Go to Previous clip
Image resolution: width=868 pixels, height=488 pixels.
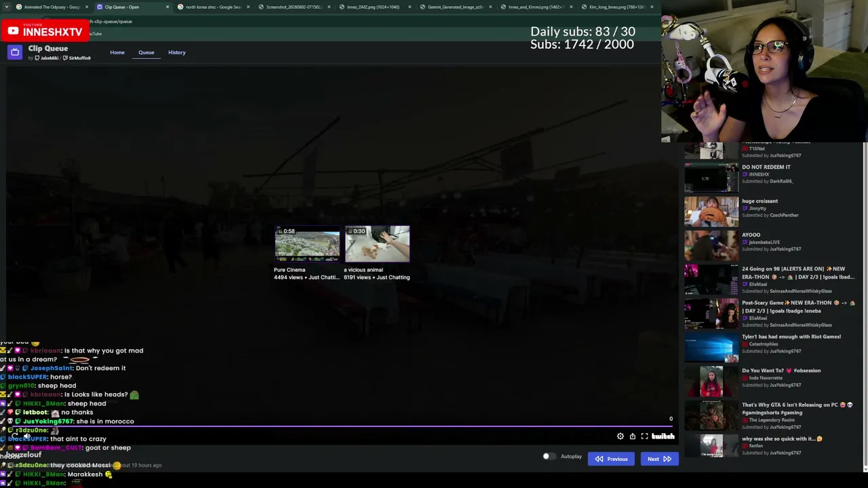[x=612, y=459]
